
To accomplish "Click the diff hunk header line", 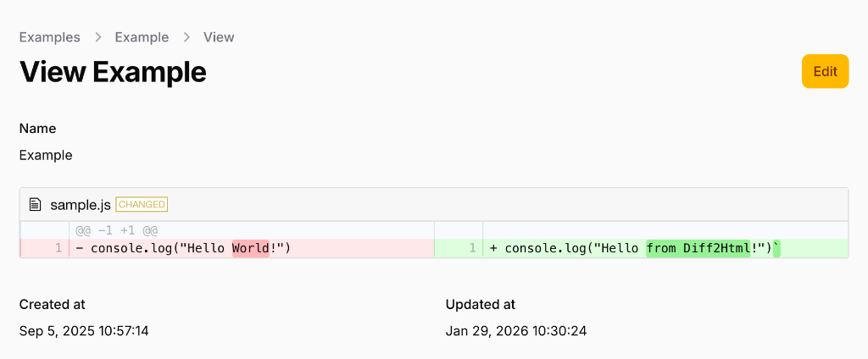I will pos(117,230).
